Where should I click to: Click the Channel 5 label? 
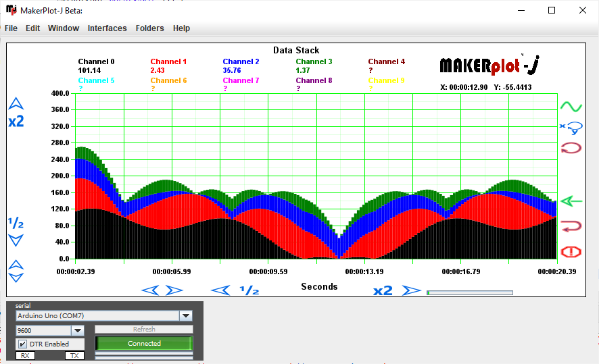[x=96, y=80]
